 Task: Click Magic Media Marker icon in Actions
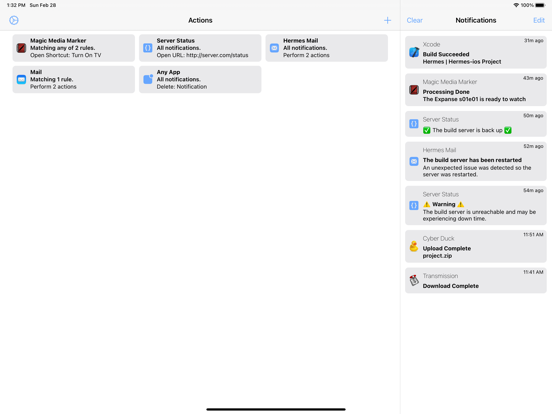coord(21,48)
